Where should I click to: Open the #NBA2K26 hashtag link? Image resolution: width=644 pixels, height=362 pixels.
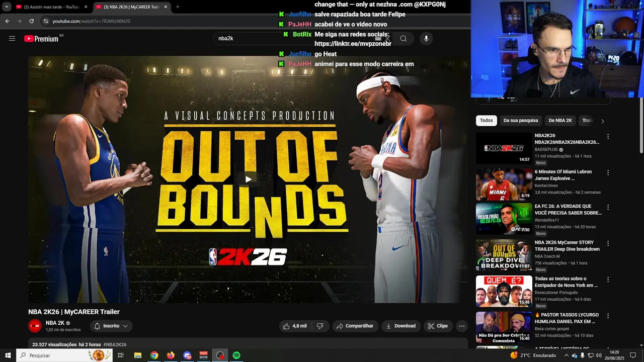tap(115, 344)
